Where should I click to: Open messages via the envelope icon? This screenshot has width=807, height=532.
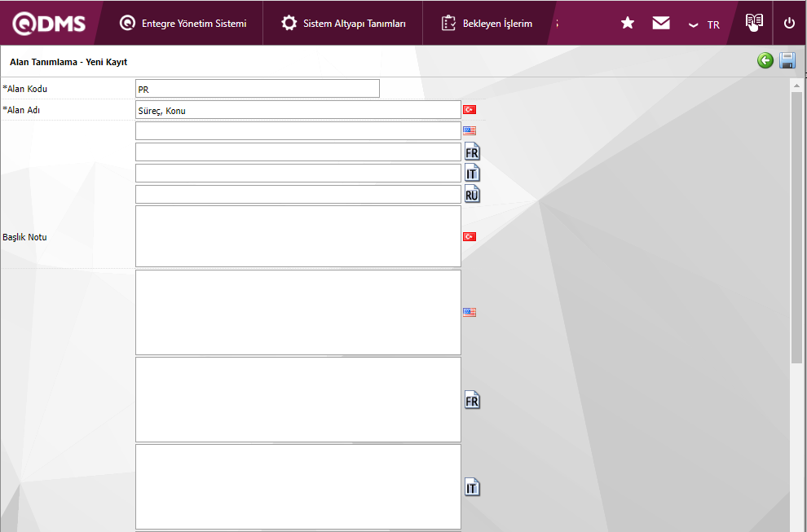click(x=661, y=23)
